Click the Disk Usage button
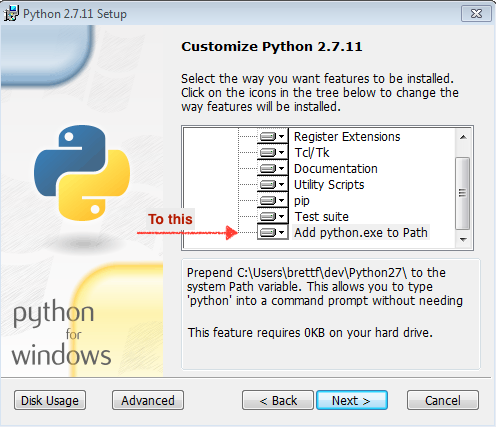The height and width of the screenshot is (427, 496). pyautogui.click(x=50, y=400)
